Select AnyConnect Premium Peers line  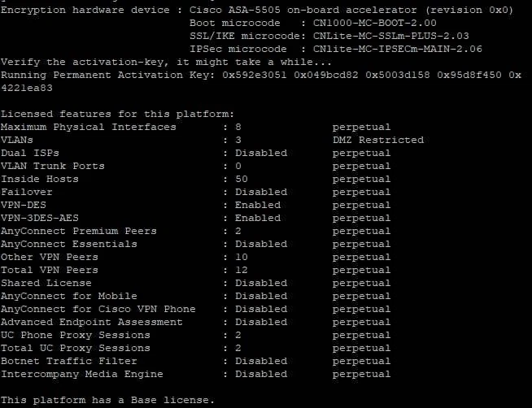click(195, 231)
